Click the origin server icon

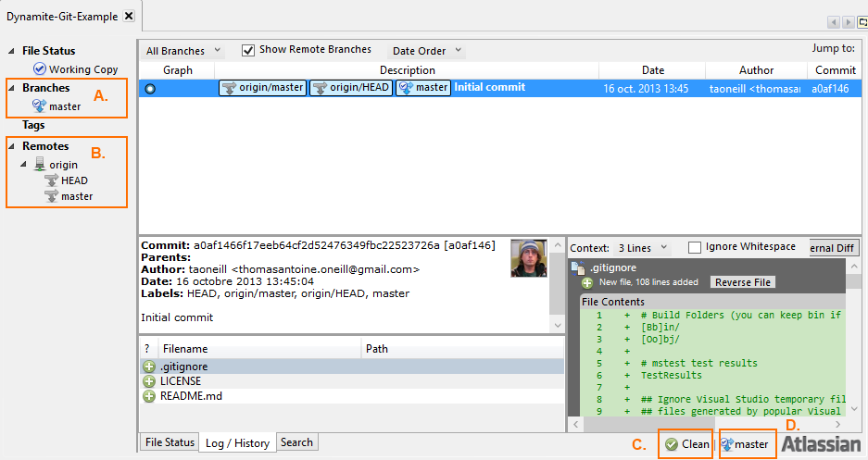[x=40, y=164]
